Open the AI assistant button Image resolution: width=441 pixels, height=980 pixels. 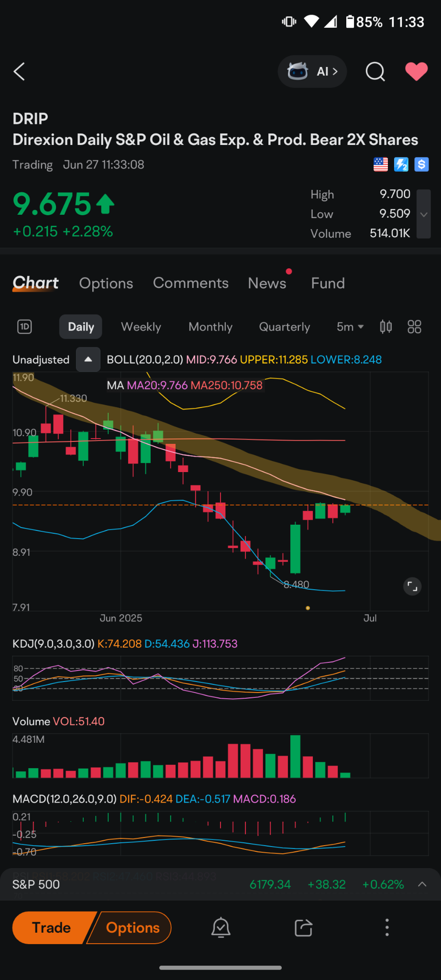pyautogui.click(x=312, y=72)
